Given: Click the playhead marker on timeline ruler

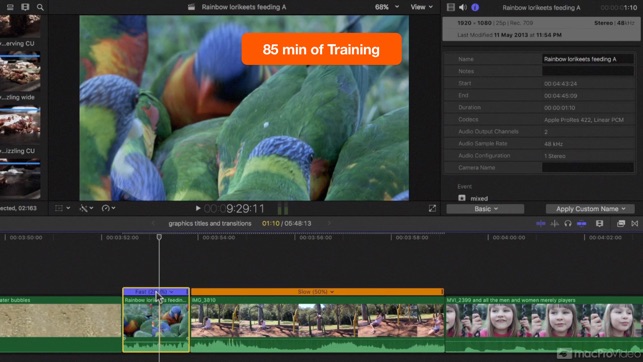Looking at the screenshot, I should click(x=159, y=237).
